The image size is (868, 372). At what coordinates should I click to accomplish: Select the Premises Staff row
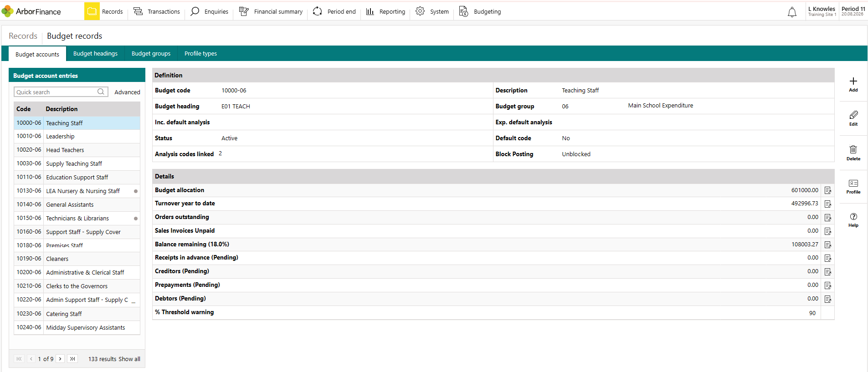pos(77,245)
